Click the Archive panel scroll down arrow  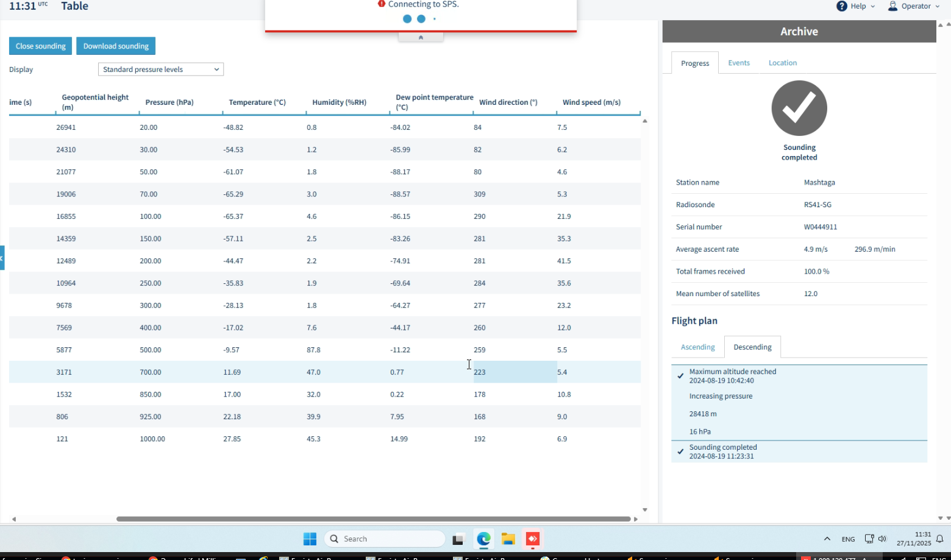point(941,518)
